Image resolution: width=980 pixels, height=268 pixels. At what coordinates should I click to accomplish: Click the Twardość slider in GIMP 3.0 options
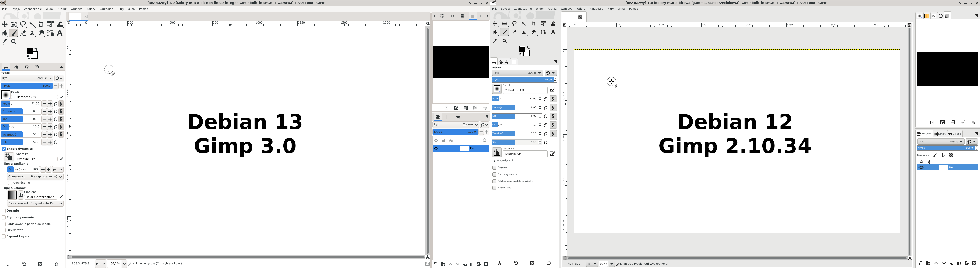pos(21,135)
